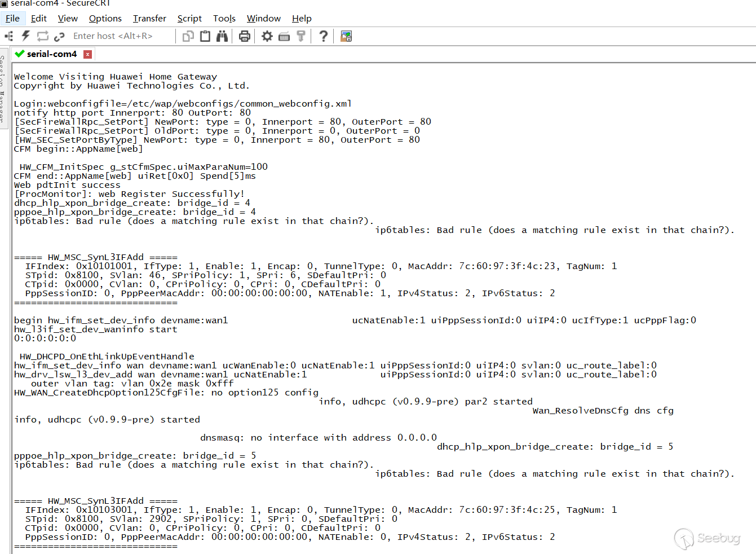Viewport: 756px width, 554px height.
Task: Click the 'Wan_ResolveDnsCfg dns cfg' text
Action: 603,411
